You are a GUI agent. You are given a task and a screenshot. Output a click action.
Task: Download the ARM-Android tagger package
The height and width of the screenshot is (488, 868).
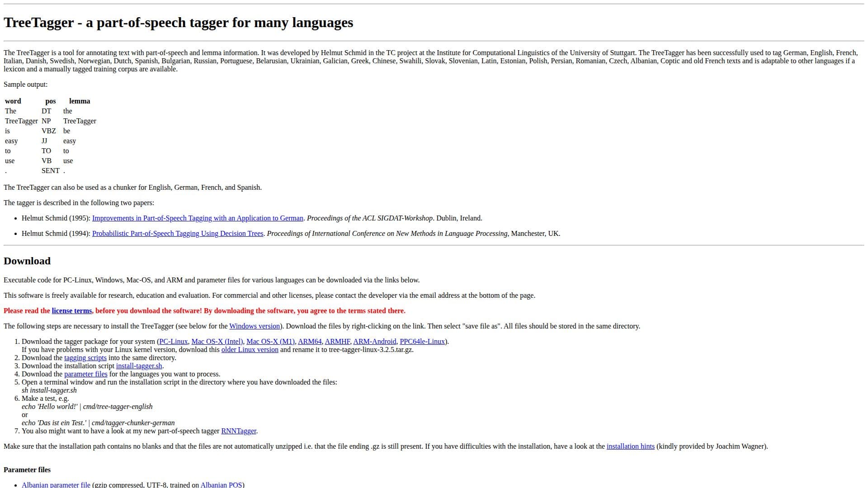click(x=374, y=342)
